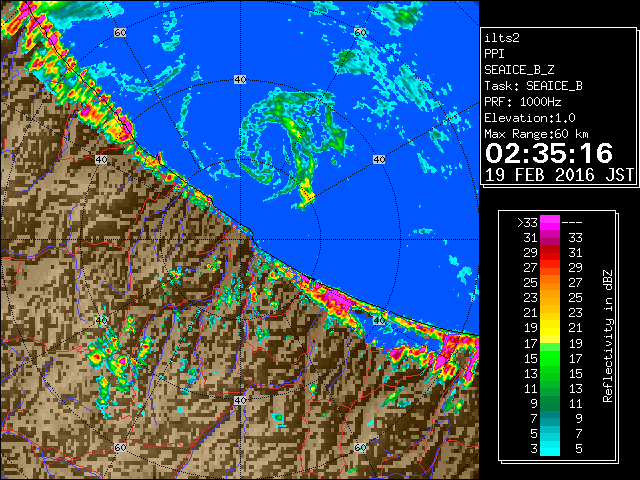640x480 pixels.
Task: Click the 60 range label in the northwest
Action: coord(120,32)
